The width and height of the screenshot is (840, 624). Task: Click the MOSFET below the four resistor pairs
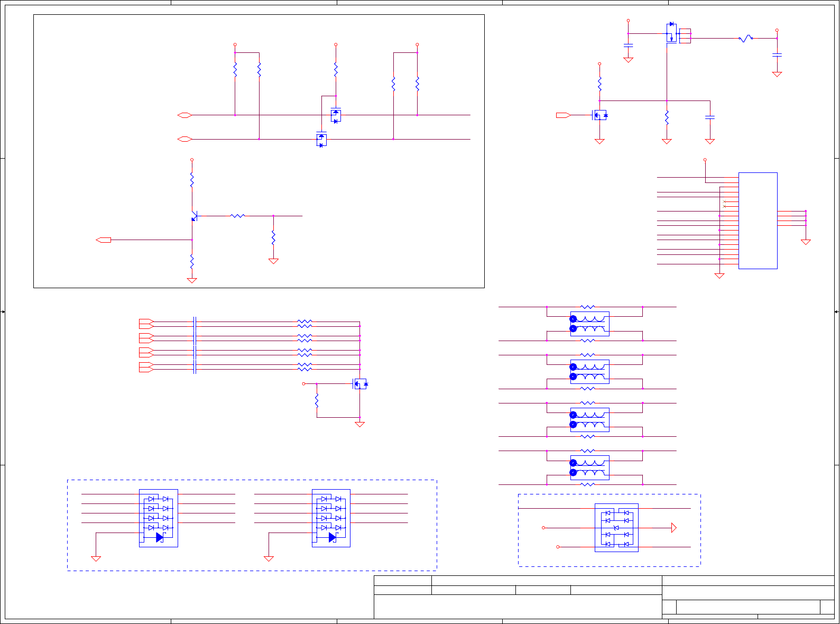(361, 384)
